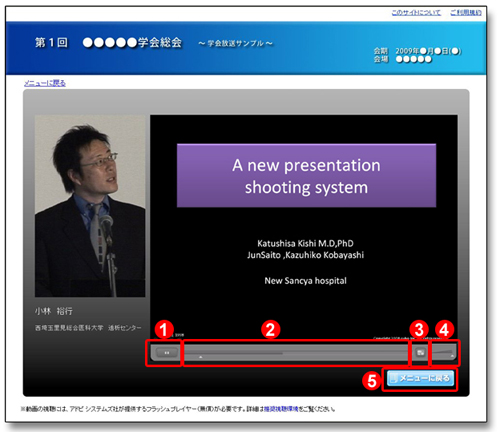This screenshot has height=432, width=500.
Task: Open the ご利用規約 link at top right
Action: (x=466, y=13)
